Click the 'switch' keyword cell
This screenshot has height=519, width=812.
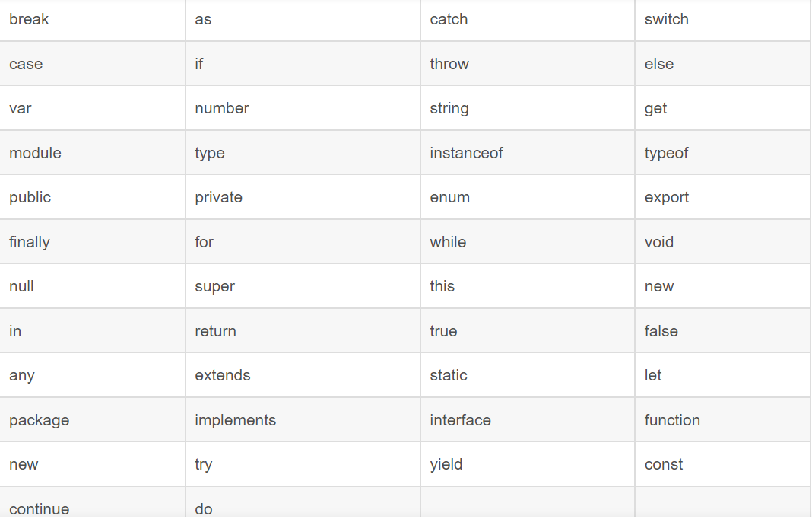(666, 20)
